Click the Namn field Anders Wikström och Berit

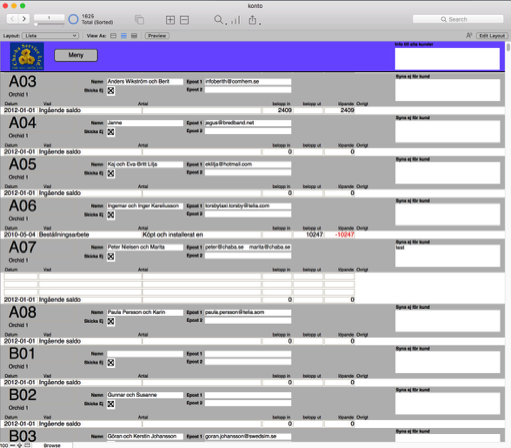[x=145, y=82]
